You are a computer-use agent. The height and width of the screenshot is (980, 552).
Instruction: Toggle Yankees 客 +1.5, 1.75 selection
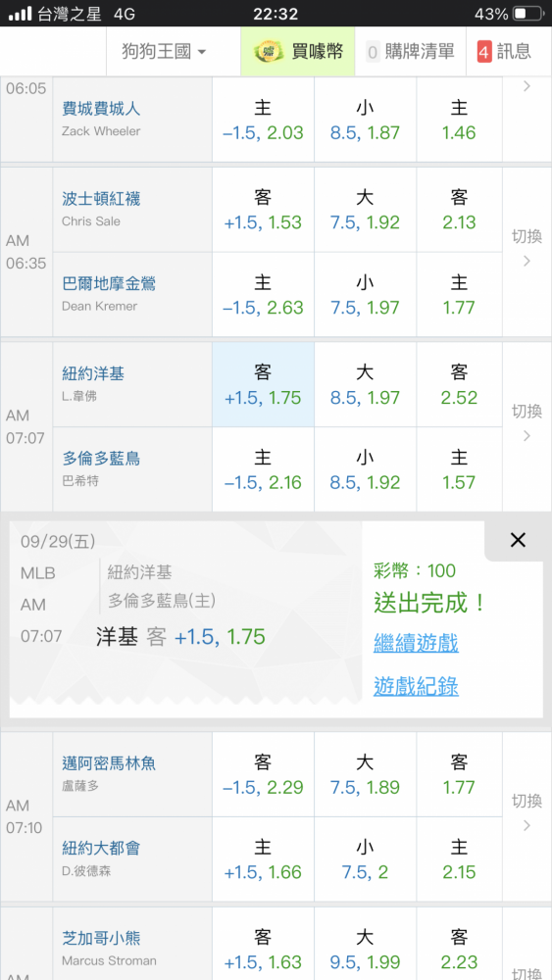point(263,384)
